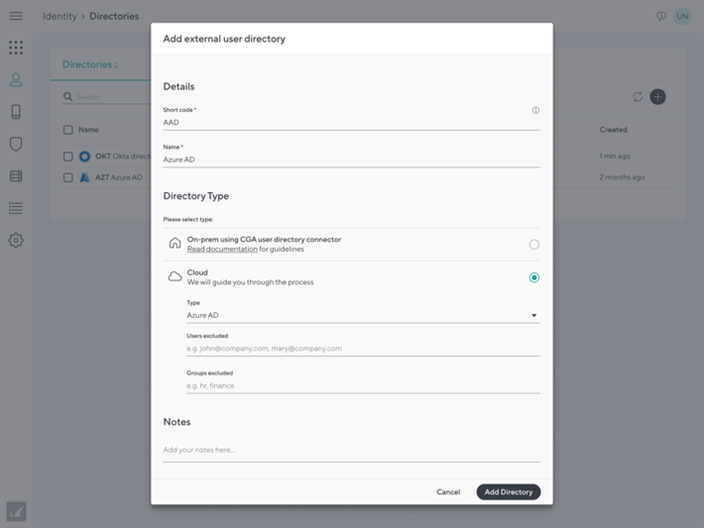Go to Identity breadcrumb
The image size is (704, 528).
click(x=60, y=16)
